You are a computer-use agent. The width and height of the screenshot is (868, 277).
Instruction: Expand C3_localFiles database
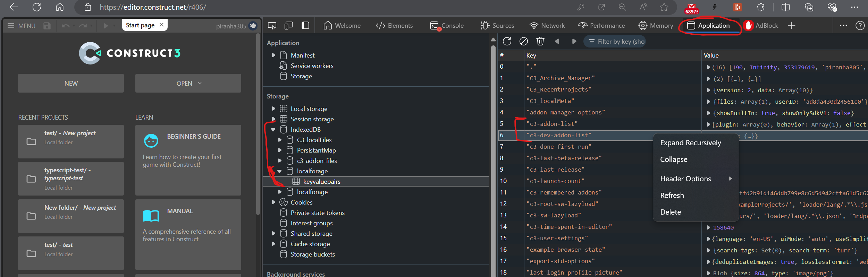(x=280, y=140)
